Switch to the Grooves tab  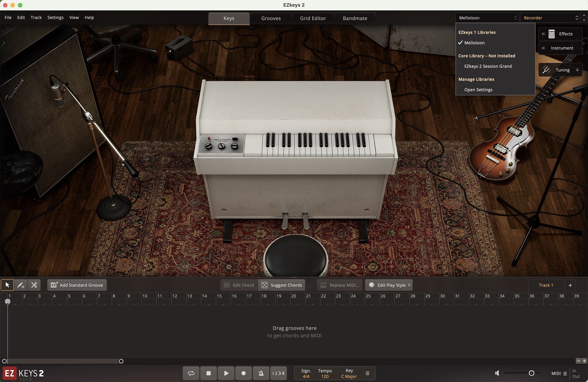point(271,18)
